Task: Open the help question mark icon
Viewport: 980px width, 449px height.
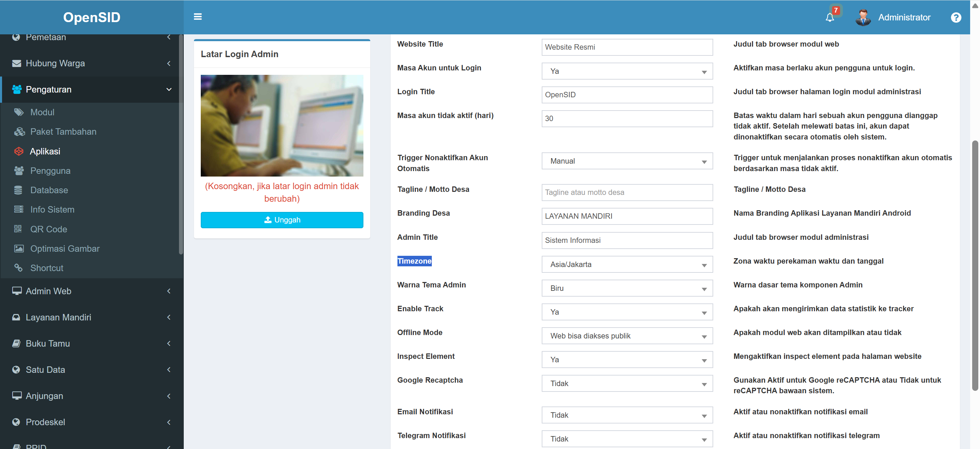Action: pyautogui.click(x=955, y=17)
